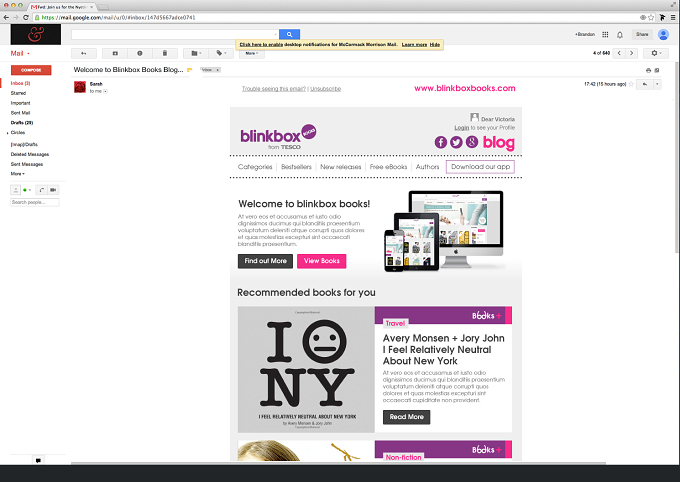Click Learn more in the notification banner
680x482 pixels.
coord(414,45)
